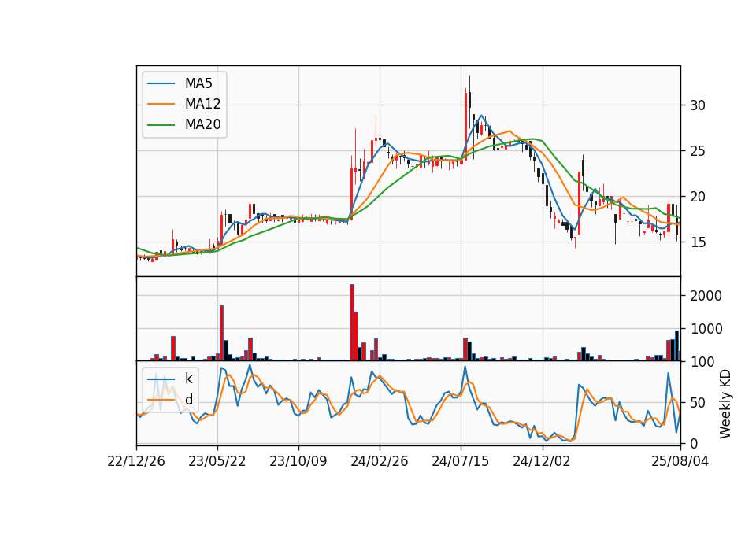The height and width of the screenshot is (543, 756).
Task: Click the MA20 legend label
Action: click(202, 124)
